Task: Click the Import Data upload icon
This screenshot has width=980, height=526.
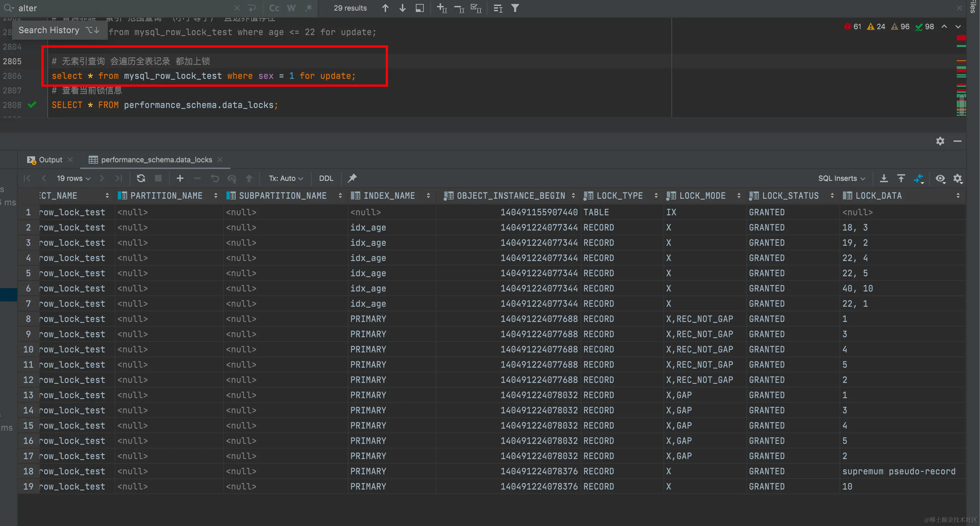Action: (x=901, y=178)
